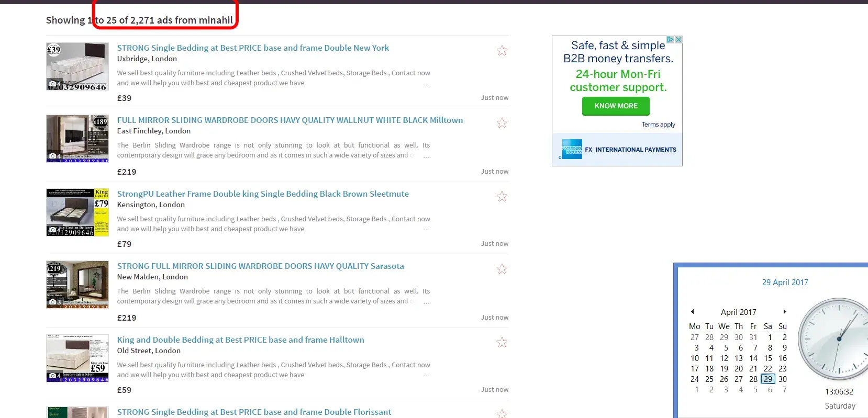
Task: Click Kensington, London location text
Action: tap(151, 205)
